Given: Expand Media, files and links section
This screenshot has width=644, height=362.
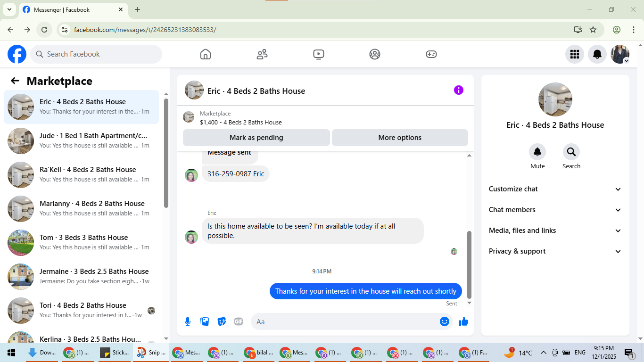Looking at the screenshot, I should pyautogui.click(x=555, y=230).
